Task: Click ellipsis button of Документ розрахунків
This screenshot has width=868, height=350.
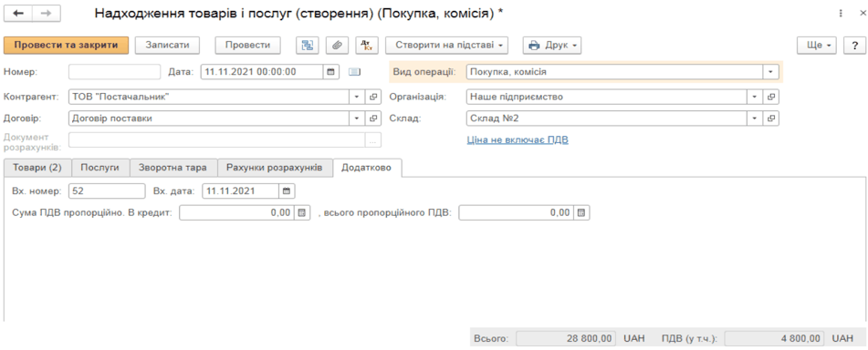Action: (x=373, y=140)
